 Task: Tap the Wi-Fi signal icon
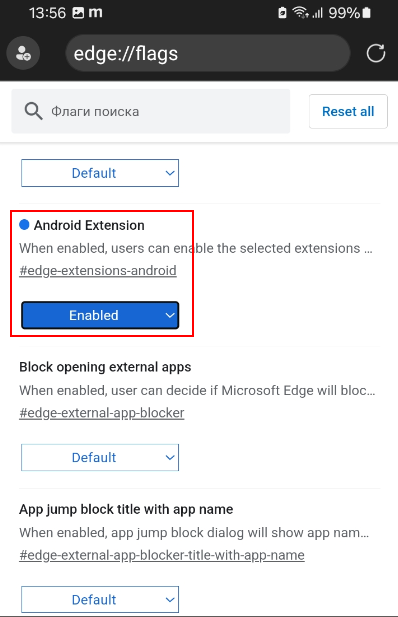tap(300, 13)
